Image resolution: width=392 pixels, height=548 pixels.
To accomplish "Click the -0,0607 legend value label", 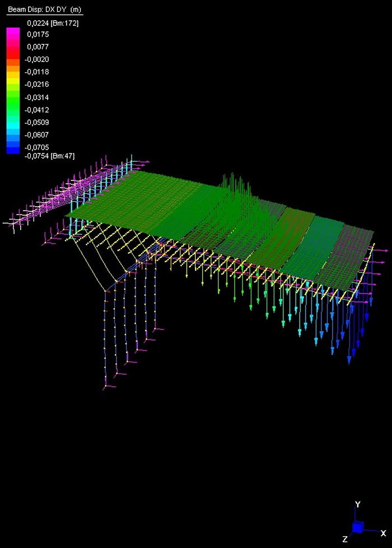I will point(37,134).
